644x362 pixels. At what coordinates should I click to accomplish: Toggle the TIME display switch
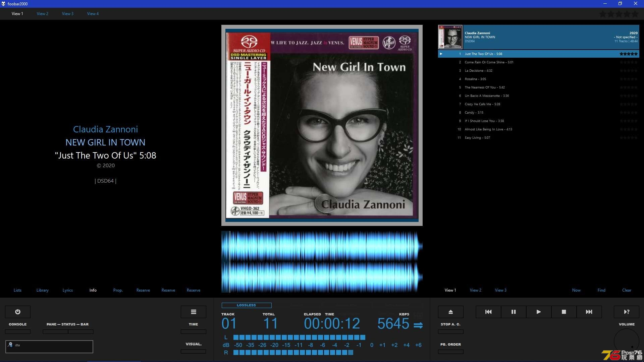(x=194, y=331)
